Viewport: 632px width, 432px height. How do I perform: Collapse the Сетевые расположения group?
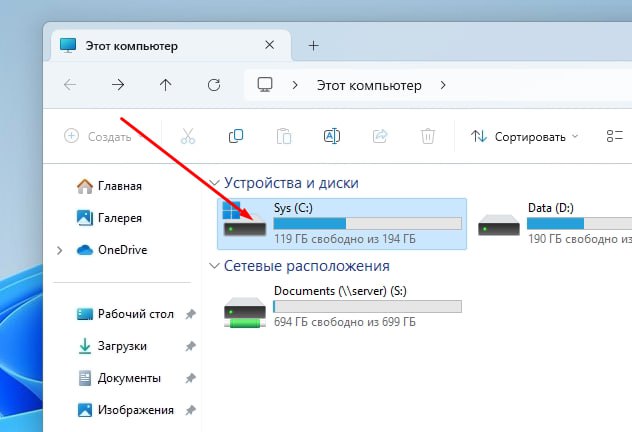tap(214, 266)
